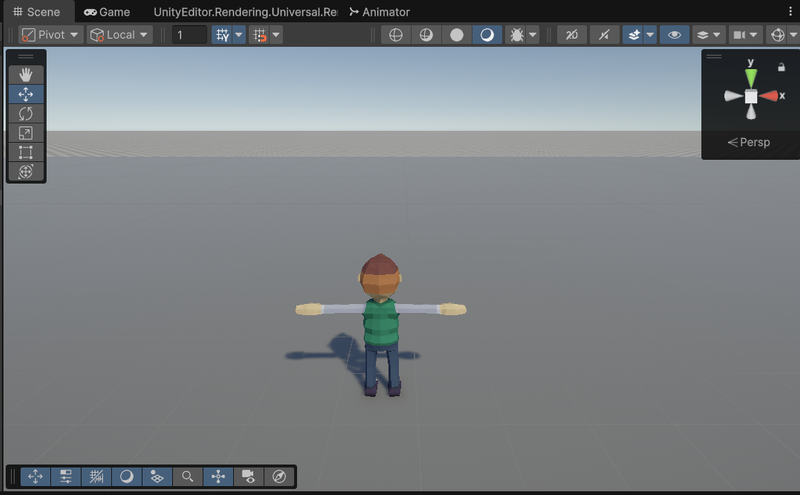Grab the tools panel drag handle
This screenshot has width=800, height=495.
pyautogui.click(x=26, y=57)
